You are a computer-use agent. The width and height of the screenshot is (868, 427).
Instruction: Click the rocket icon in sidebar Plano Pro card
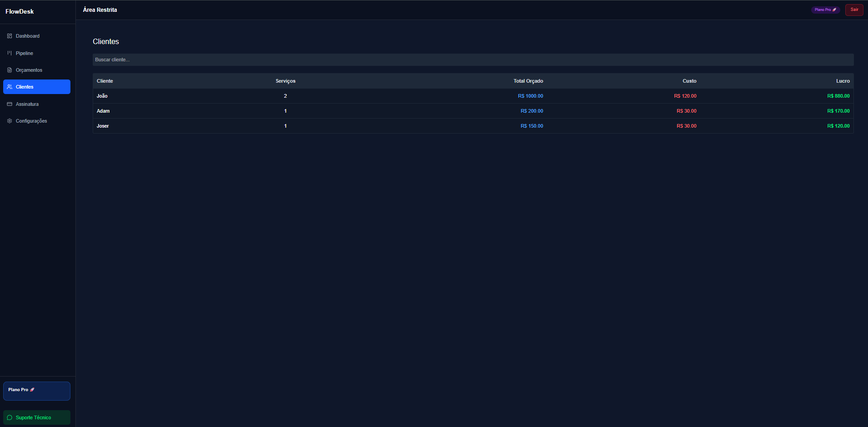(32, 390)
